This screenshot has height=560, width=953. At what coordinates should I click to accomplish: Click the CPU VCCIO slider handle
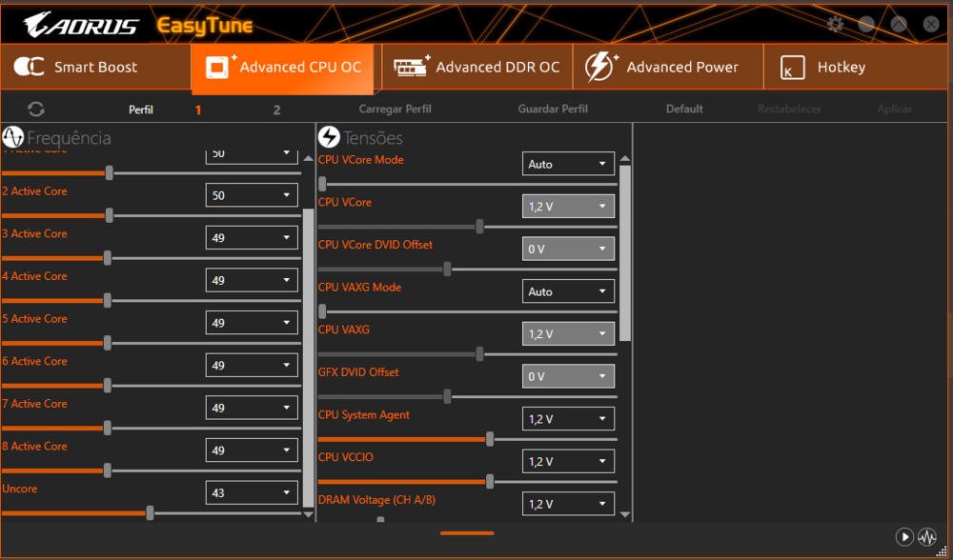coord(490,482)
